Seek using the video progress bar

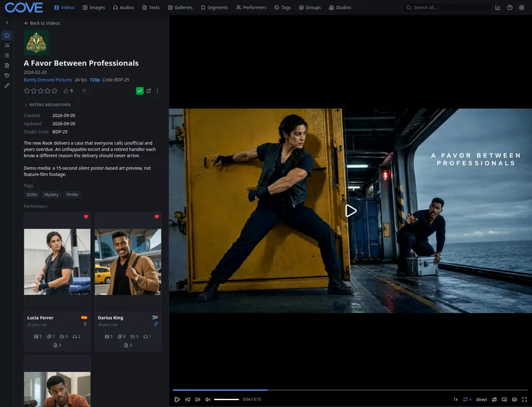coord(350,390)
